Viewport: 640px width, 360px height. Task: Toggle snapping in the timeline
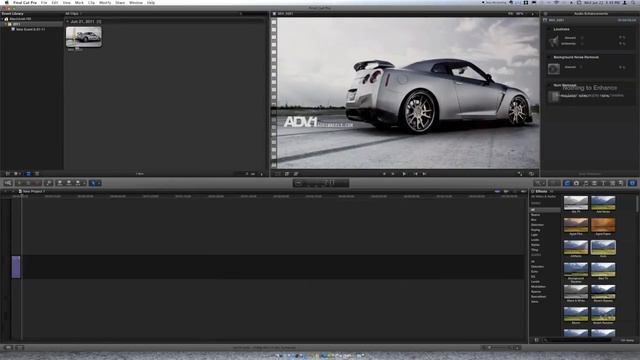point(523,191)
